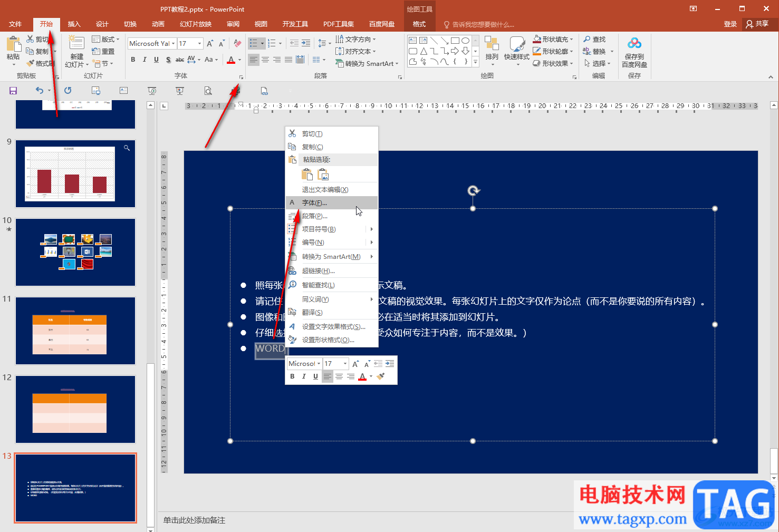
Task: Select the oval shape in shapes gallery
Action: point(465,40)
